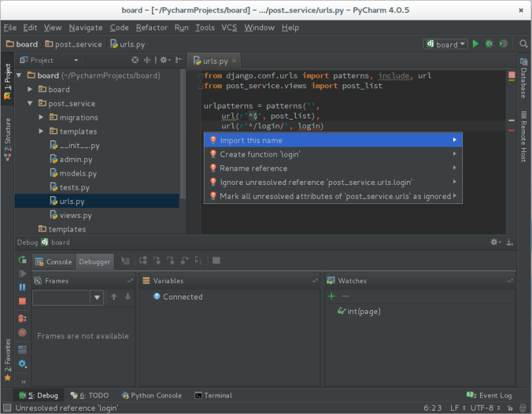Expand the board subfolder
Image resolution: width=532 pixels, height=414 pixels.
coord(30,90)
